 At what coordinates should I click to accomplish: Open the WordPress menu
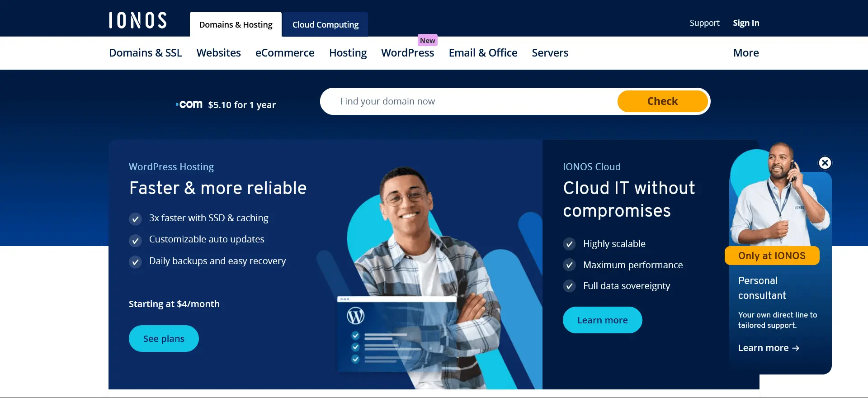coord(408,53)
